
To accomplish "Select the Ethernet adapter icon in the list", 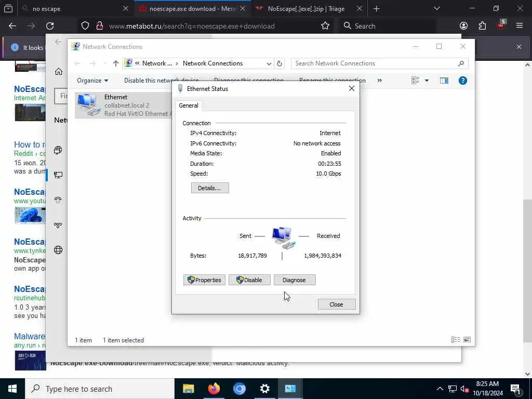I will pyautogui.click(x=88, y=105).
